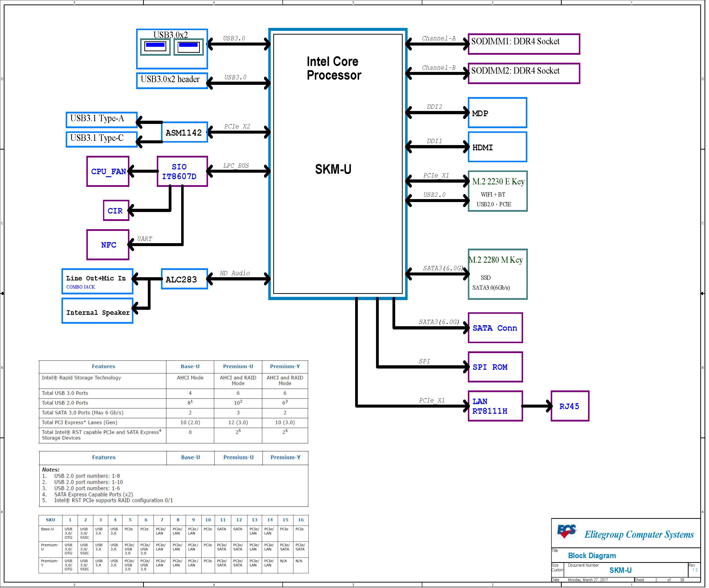709x588 pixels.
Task: Click the SIO IT8607D block
Action: coord(183,172)
